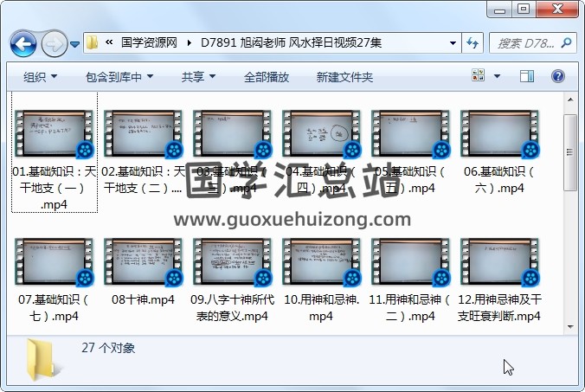Click the Back navigation arrow button

click(x=23, y=43)
